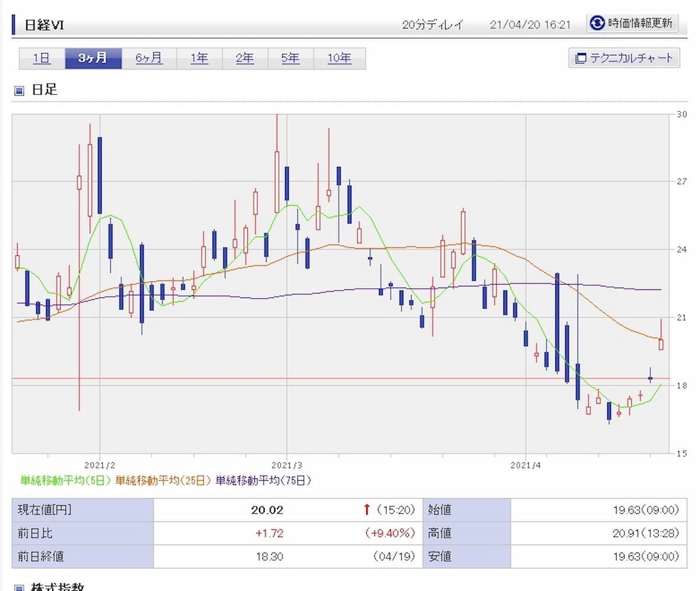Click the square icon beside 株式指数

click(19, 587)
